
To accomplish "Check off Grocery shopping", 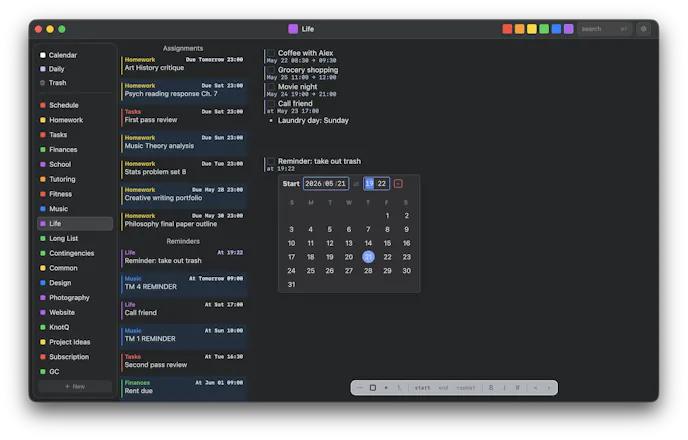I will pos(271,70).
